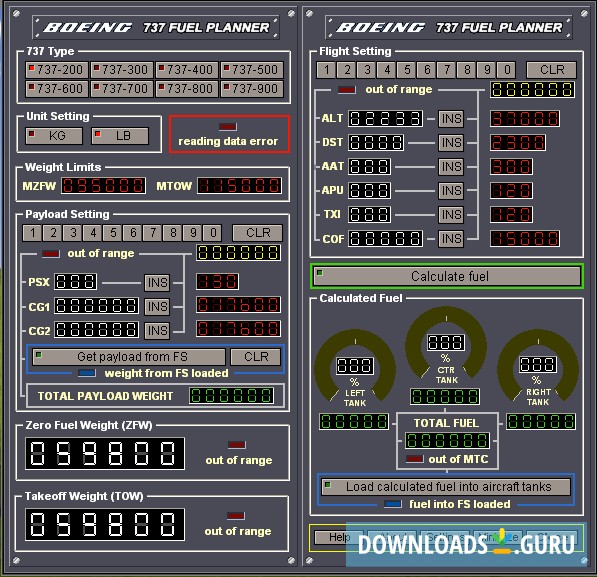The image size is (597, 577).
Task: Insert value into COF field
Action: coord(451,239)
